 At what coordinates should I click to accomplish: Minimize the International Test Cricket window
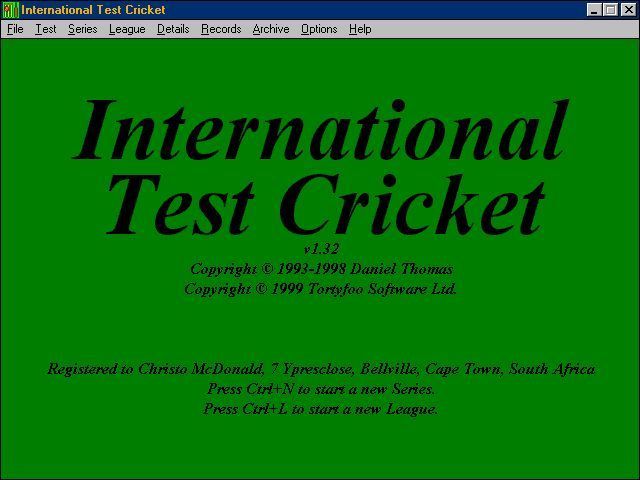(595, 10)
